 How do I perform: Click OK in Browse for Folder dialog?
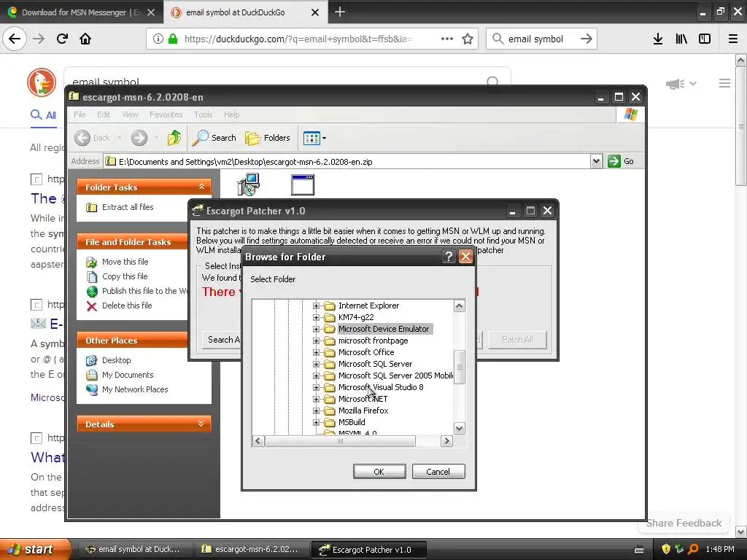[x=379, y=472]
